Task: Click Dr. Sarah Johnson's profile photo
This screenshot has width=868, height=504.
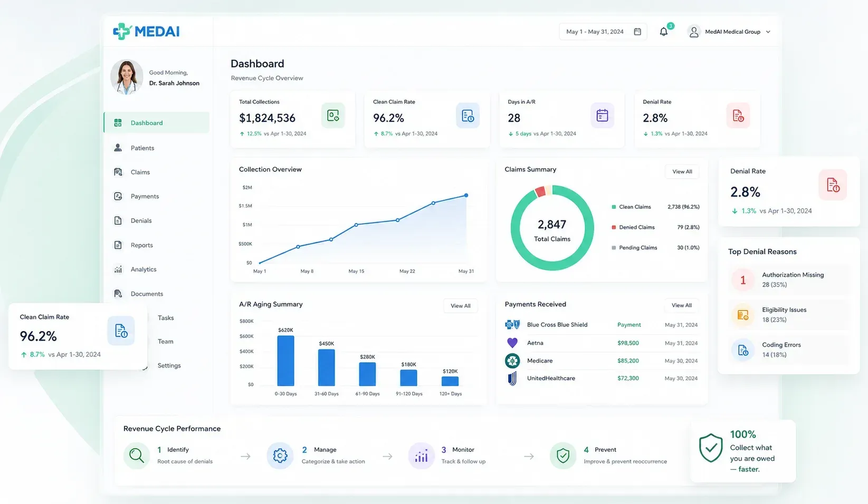Action: [127, 77]
